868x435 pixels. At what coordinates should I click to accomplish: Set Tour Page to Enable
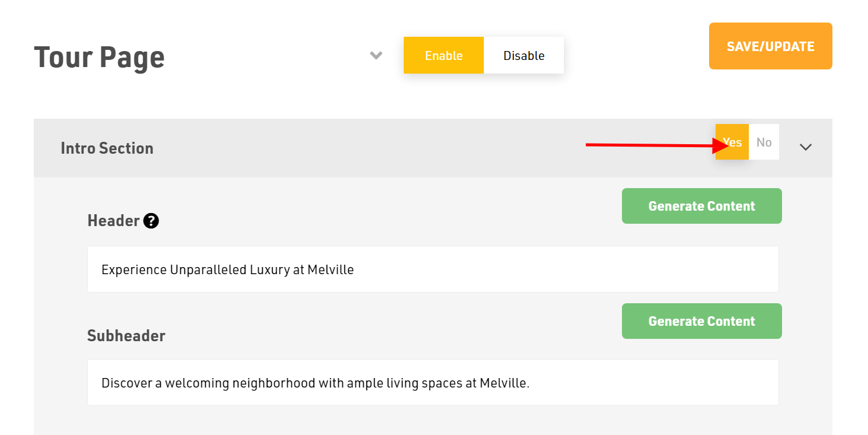(443, 55)
